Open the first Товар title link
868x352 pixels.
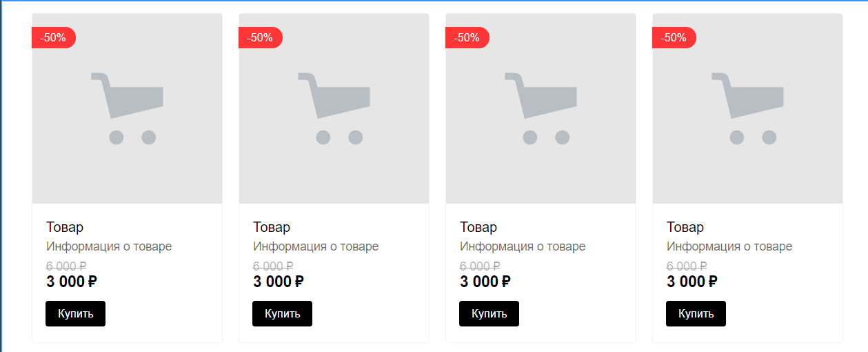click(65, 227)
